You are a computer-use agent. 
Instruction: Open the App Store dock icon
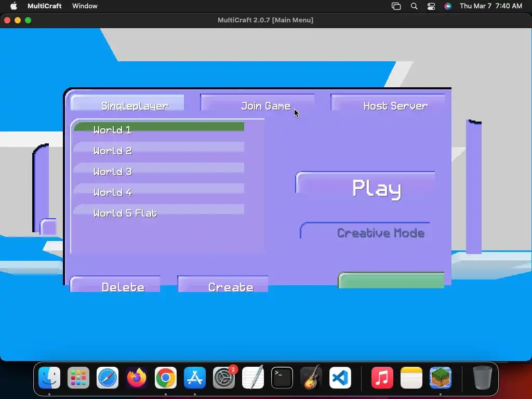[195, 378]
